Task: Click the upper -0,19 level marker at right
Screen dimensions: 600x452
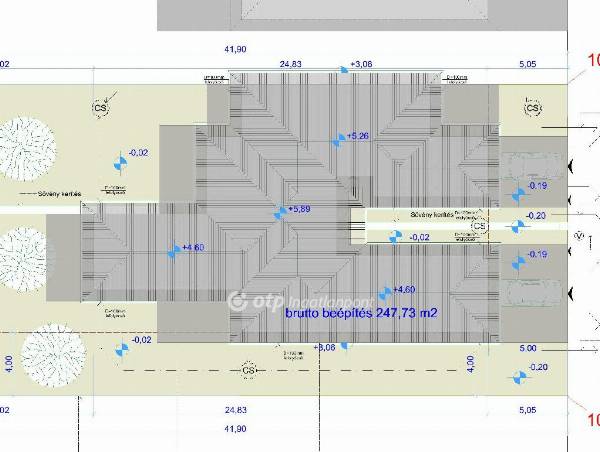Action: pyautogui.click(x=518, y=195)
